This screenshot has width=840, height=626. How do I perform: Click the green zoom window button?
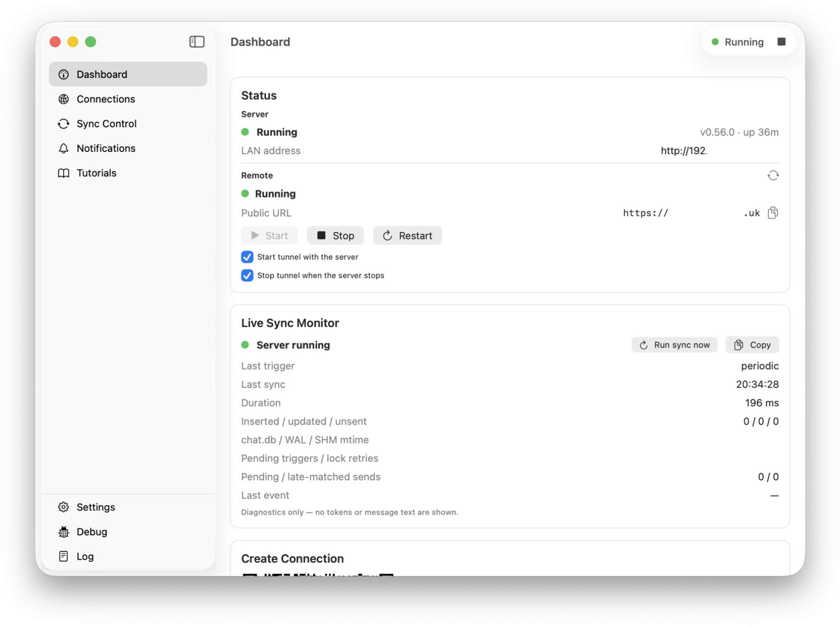click(x=91, y=42)
